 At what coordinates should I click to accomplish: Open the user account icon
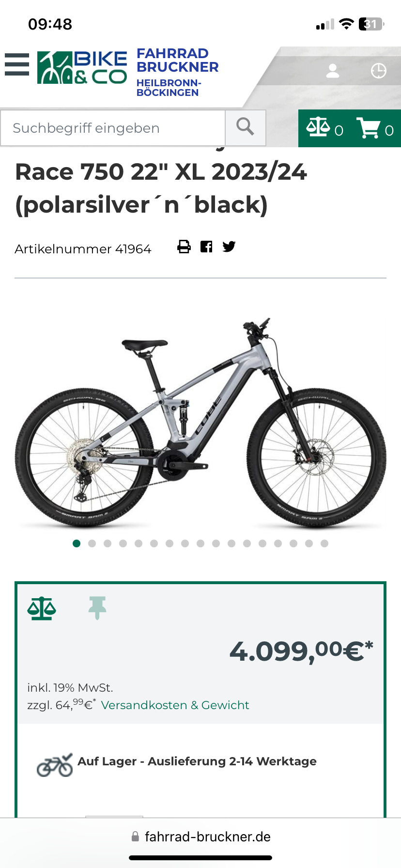click(x=333, y=71)
